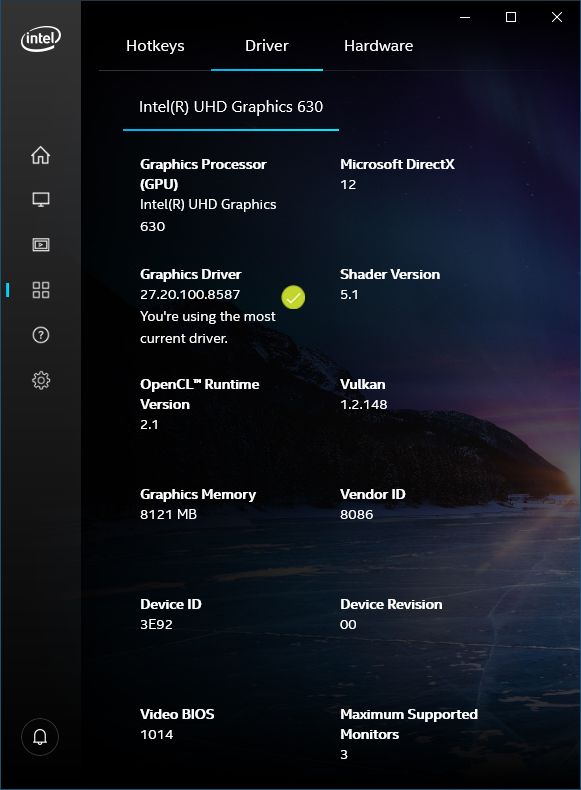This screenshot has width=581, height=790.
Task: Click Graphics Memory value 8121 MB
Action: 168,514
